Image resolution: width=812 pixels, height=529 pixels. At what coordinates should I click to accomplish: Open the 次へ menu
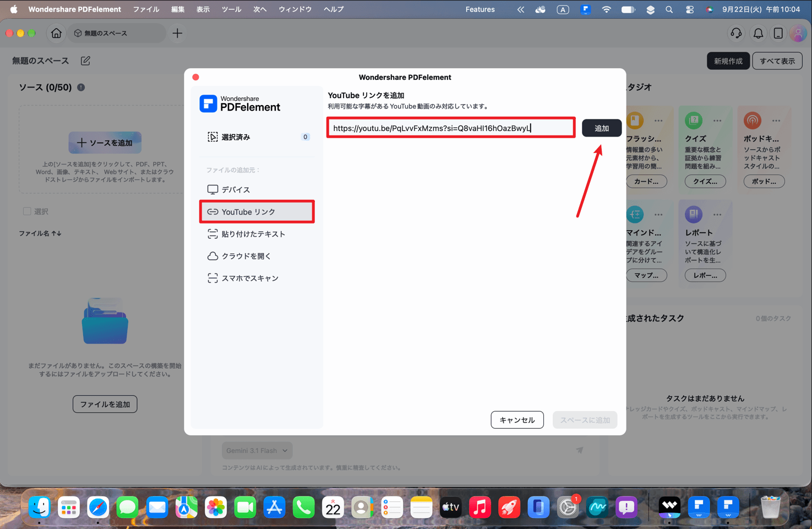tap(260, 9)
